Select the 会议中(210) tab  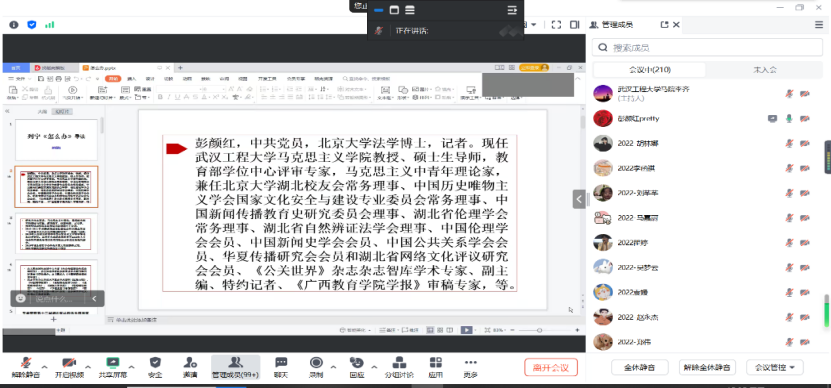coord(650,70)
